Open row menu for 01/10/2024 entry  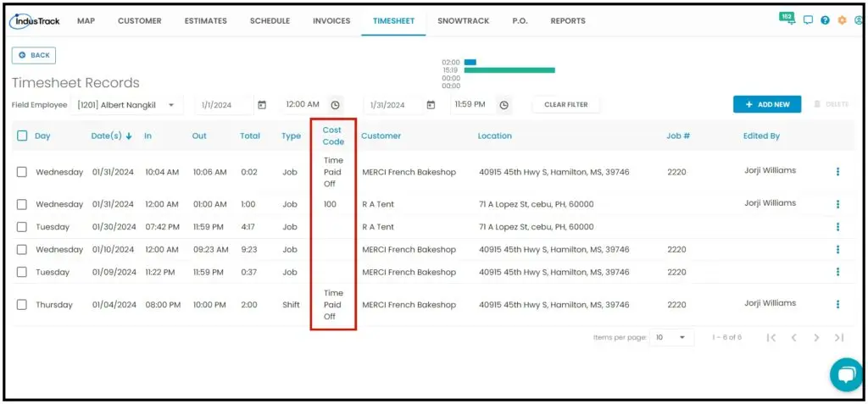tap(837, 250)
